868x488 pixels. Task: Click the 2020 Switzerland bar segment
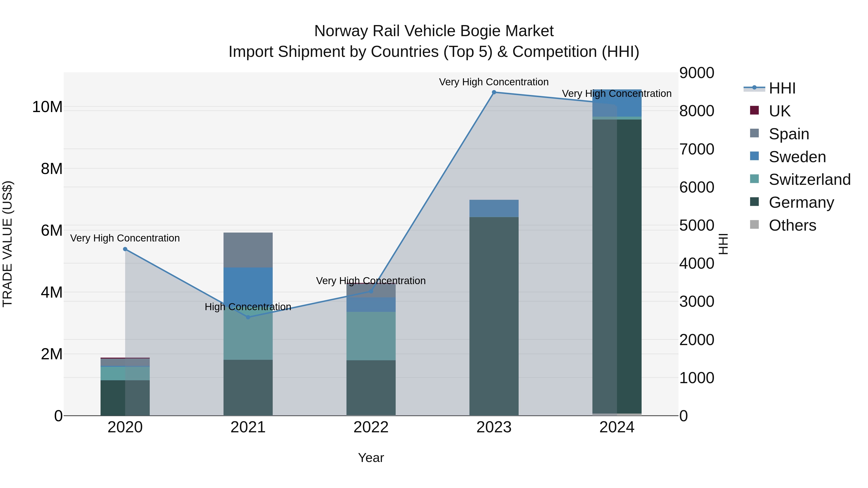(125, 374)
